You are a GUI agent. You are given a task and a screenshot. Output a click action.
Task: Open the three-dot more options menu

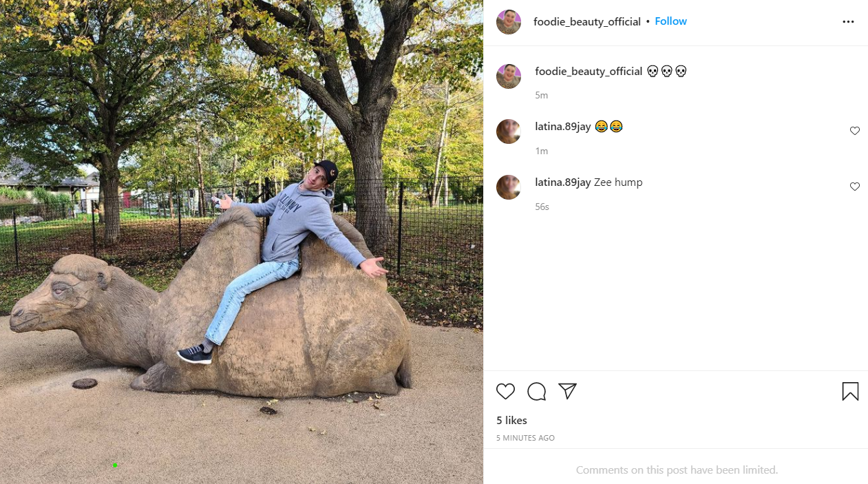pyautogui.click(x=848, y=22)
